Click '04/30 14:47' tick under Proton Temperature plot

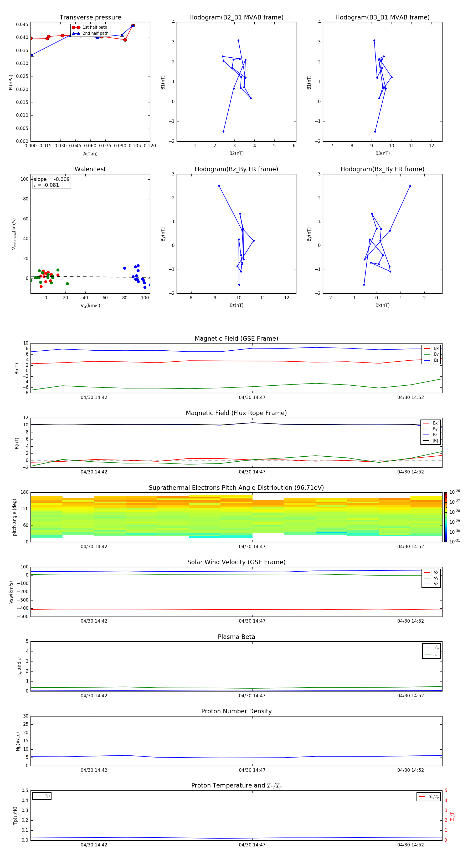pyautogui.click(x=252, y=845)
